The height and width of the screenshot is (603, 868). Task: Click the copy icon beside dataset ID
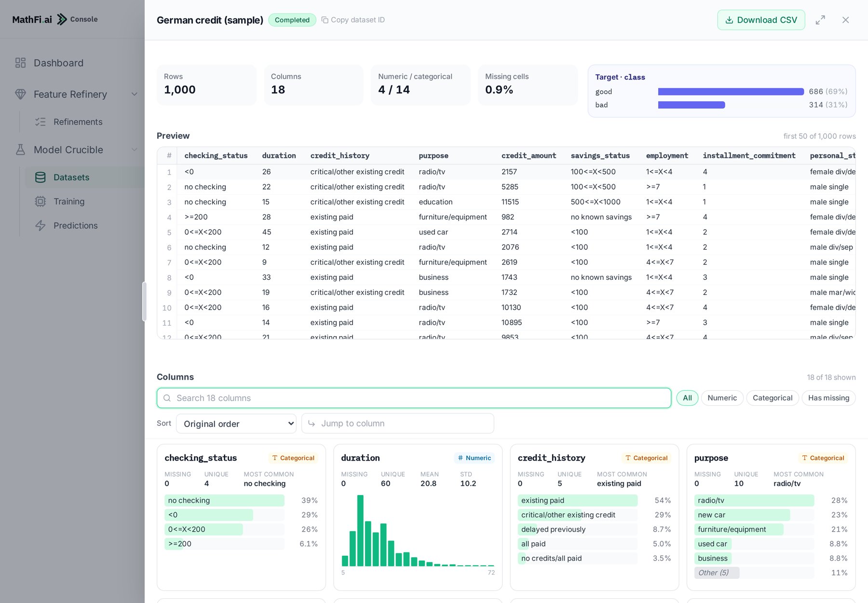pyautogui.click(x=325, y=20)
